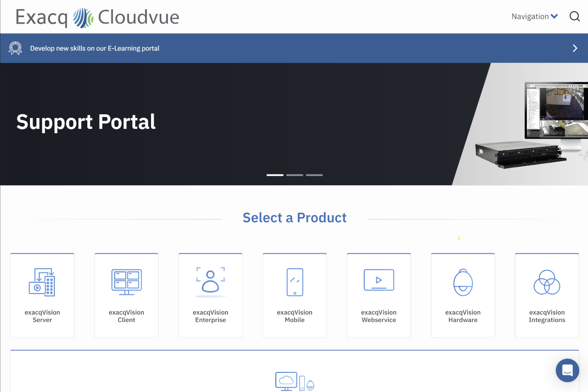
Task: Click the exacqVision Integrations circles icon
Action: (547, 282)
